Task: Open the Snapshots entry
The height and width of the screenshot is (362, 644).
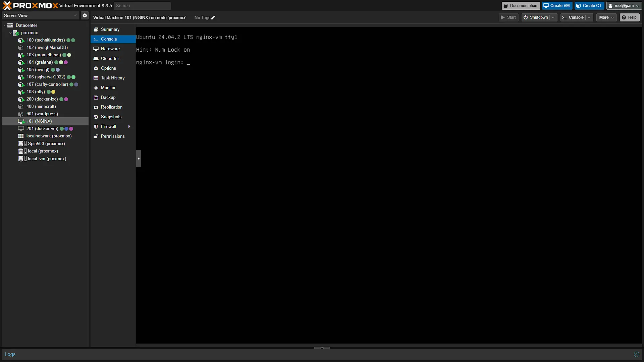Action: (113, 117)
